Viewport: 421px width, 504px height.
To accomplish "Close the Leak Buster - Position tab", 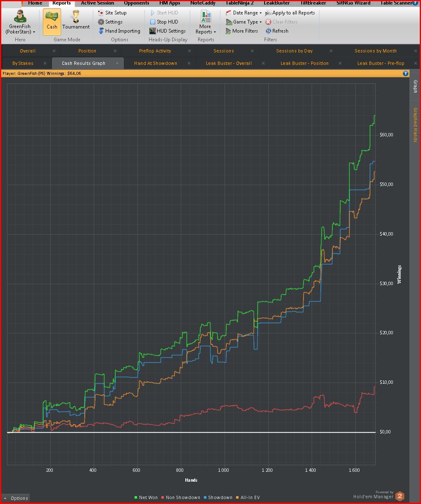I will coord(340,63).
